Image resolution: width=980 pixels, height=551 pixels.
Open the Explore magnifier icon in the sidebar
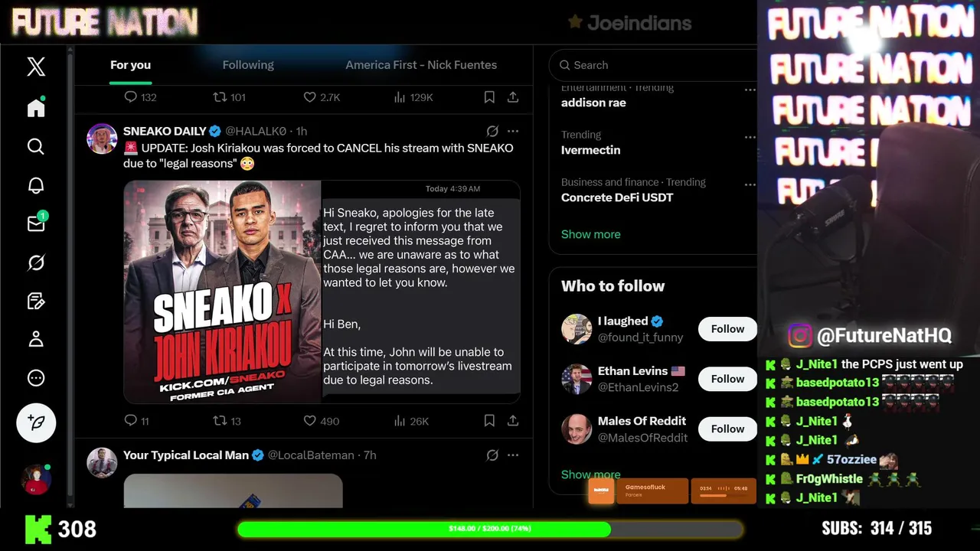pyautogui.click(x=36, y=146)
